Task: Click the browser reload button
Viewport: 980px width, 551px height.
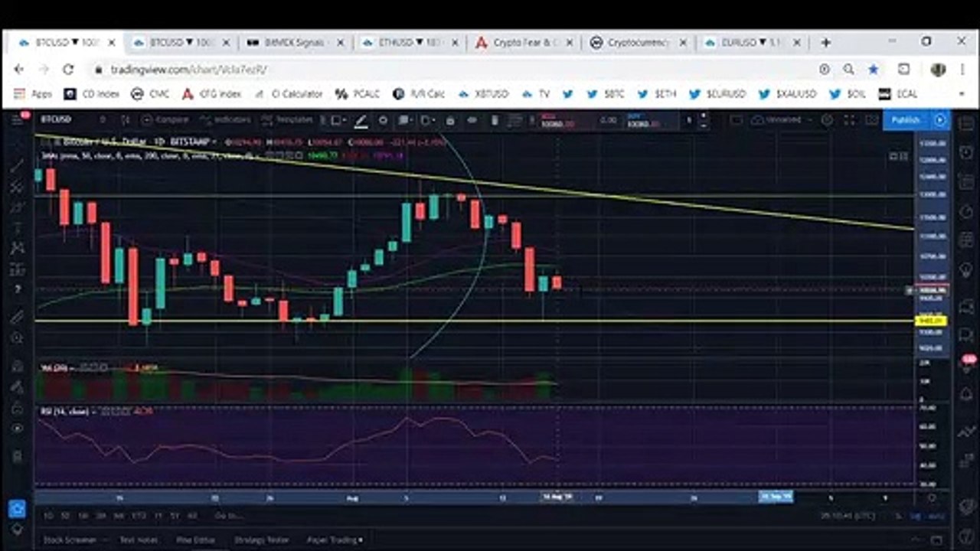Action: pyautogui.click(x=68, y=70)
